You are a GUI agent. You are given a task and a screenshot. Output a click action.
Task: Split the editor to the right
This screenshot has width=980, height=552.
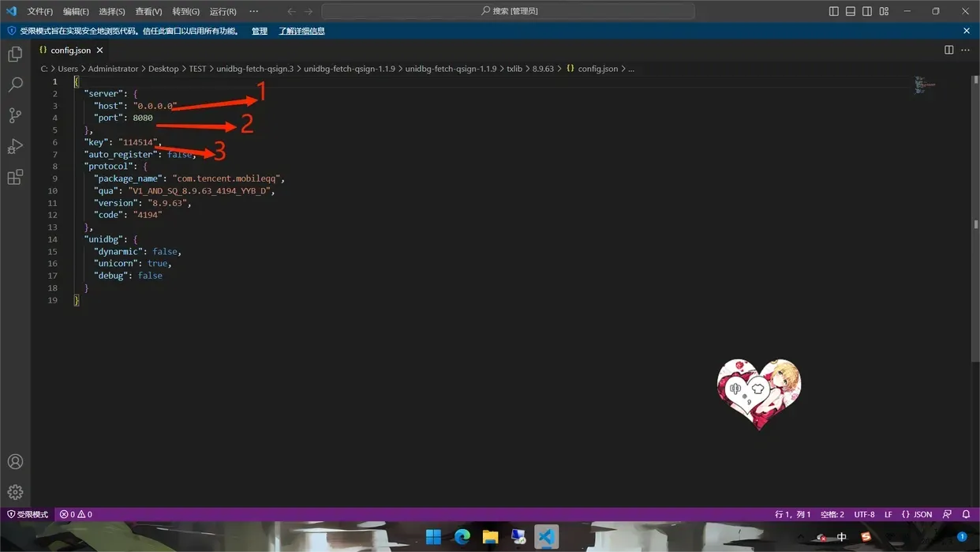948,50
